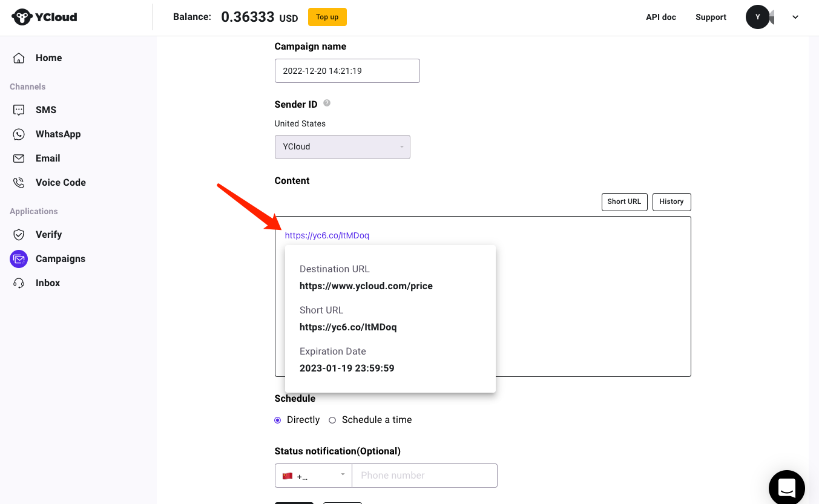Open WhatsApp channel page
This screenshot has width=819, height=504.
click(x=58, y=134)
